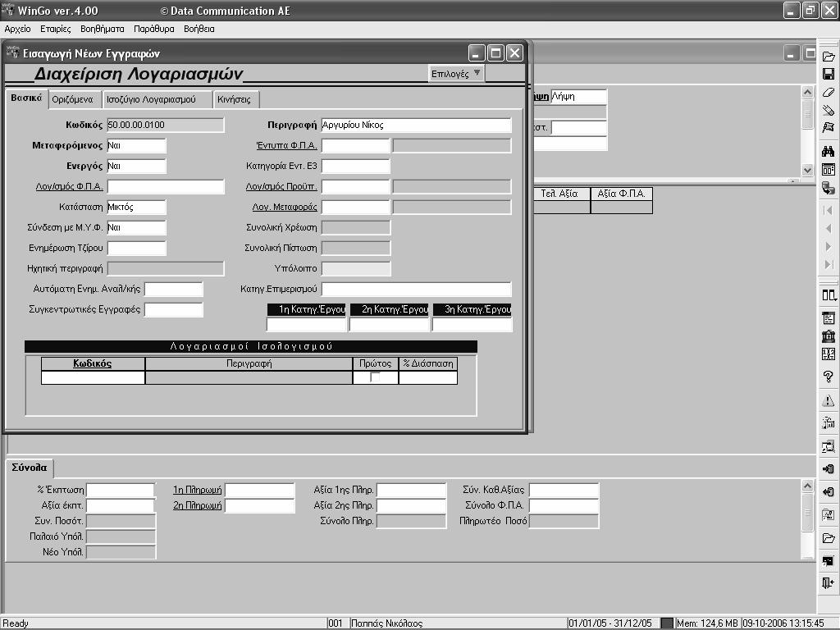The height and width of the screenshot is (630, 840).
Task: Open the Βοηθήματα menu
Action: (x=103, y=29)
